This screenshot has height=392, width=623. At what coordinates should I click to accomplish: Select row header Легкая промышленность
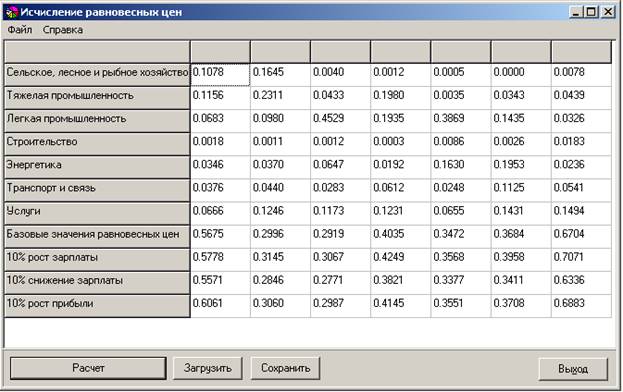tap(97, 121)
